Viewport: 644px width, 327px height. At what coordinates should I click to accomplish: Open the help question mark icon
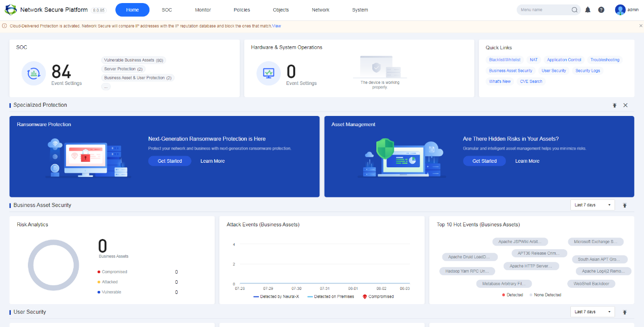click(601, 10)
